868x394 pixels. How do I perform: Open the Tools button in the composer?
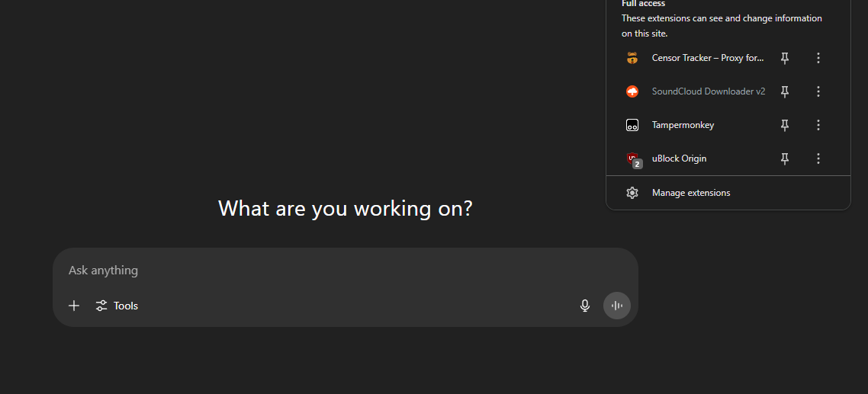coord(117,306)
